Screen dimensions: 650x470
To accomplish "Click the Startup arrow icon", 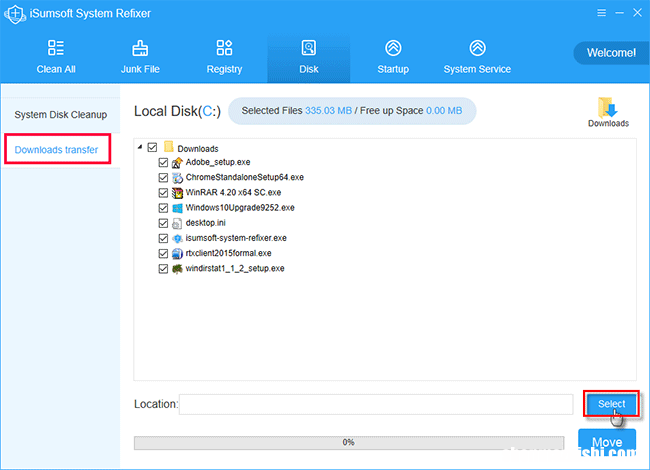I will click(x=393, y=48).
